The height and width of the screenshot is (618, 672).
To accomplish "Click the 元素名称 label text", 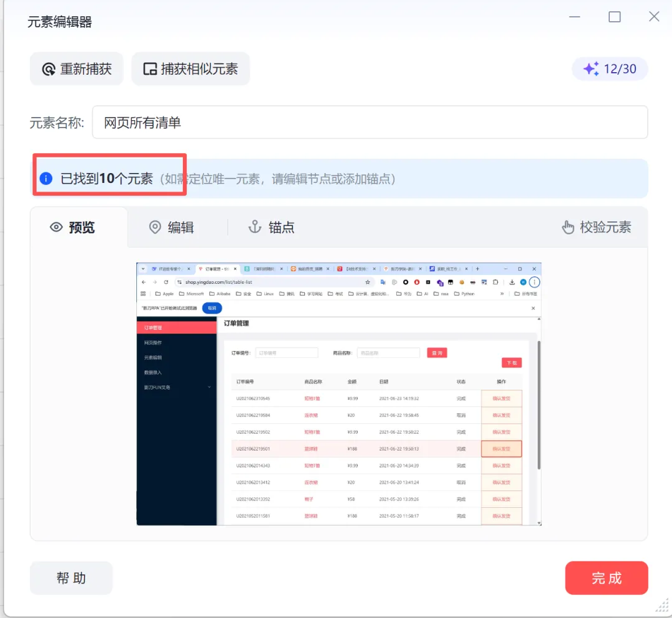I will [57, 123].
